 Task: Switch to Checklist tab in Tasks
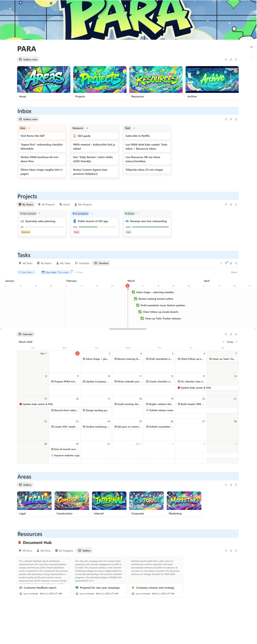pyautogui.click(x=82, y=263)
